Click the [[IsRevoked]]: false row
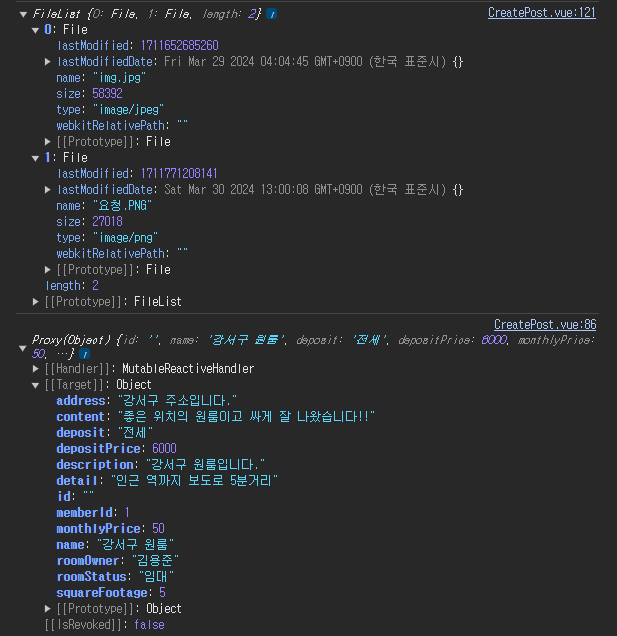The image size is (617, 636). (x=105, y=625)
